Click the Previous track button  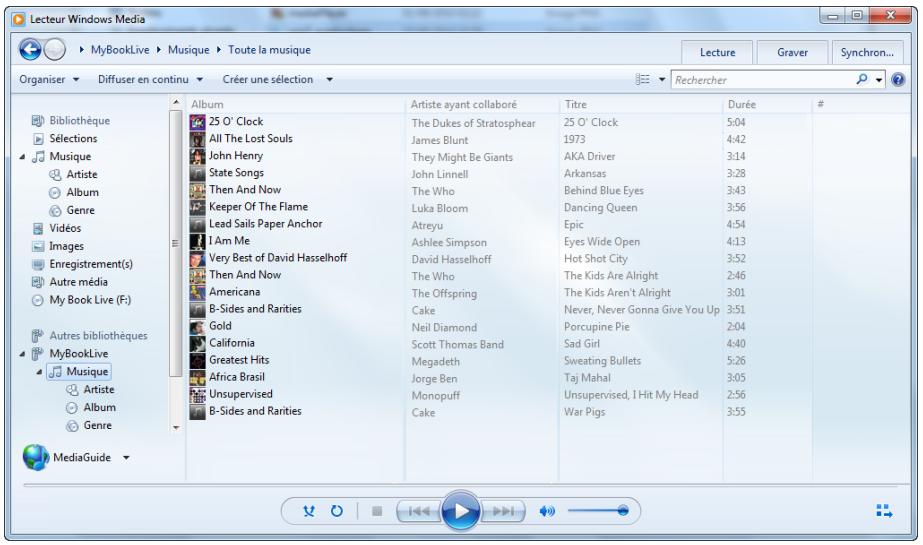(419, 511)
